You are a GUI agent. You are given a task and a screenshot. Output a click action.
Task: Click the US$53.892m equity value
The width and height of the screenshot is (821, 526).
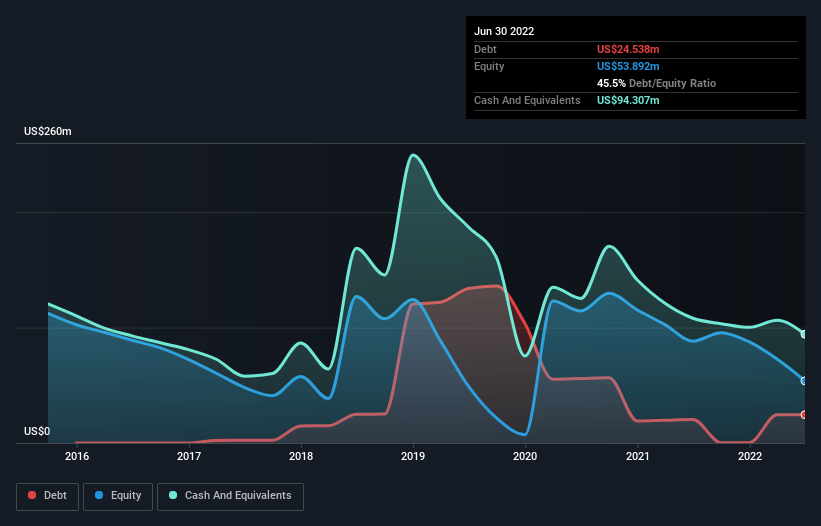point(628,66)
